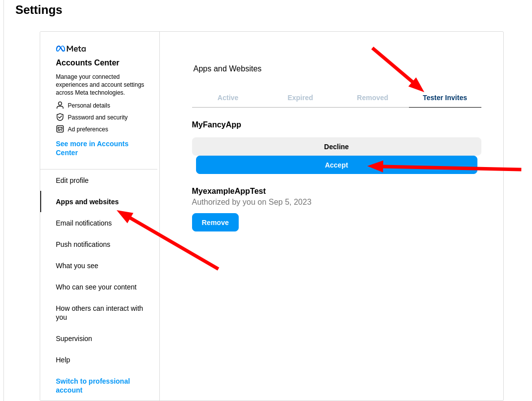Decline the MyFancyApp tester invite
Screen dimensions: 532x401
[336, 147]
